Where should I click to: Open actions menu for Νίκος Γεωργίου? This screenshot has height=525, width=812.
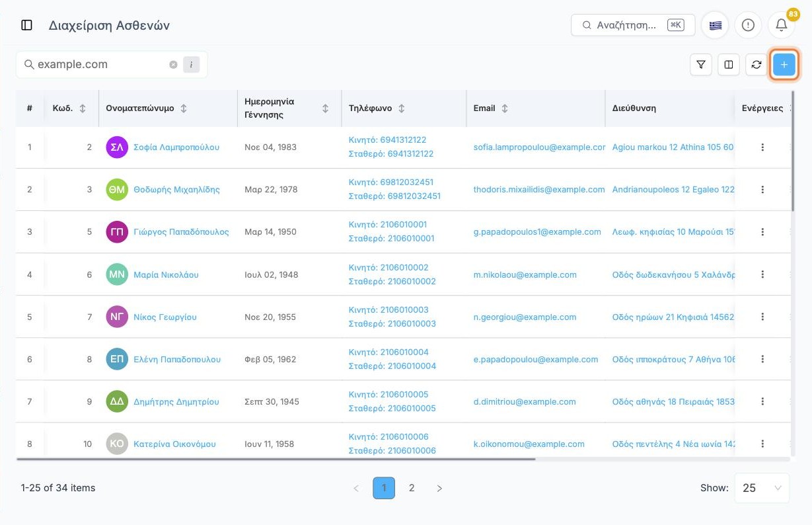pyautogui.click(x=762, y=317)
